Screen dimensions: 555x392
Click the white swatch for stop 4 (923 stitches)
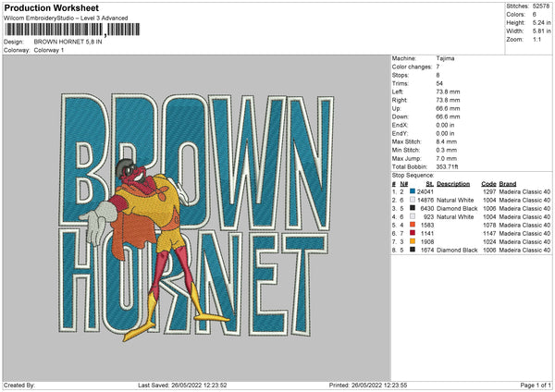click(413, 216)
